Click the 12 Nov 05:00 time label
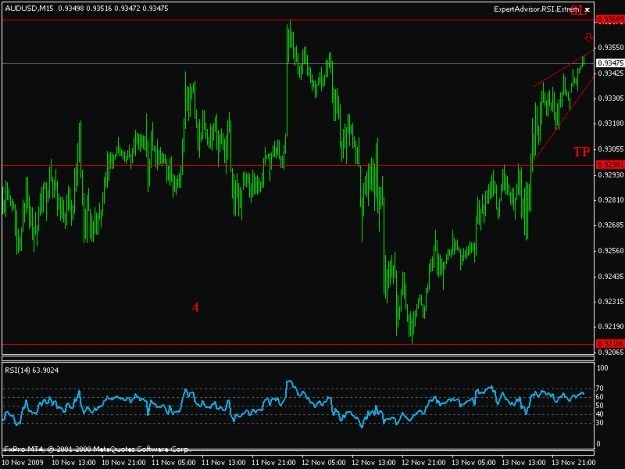625x469 pixels. tap(324, 463)
